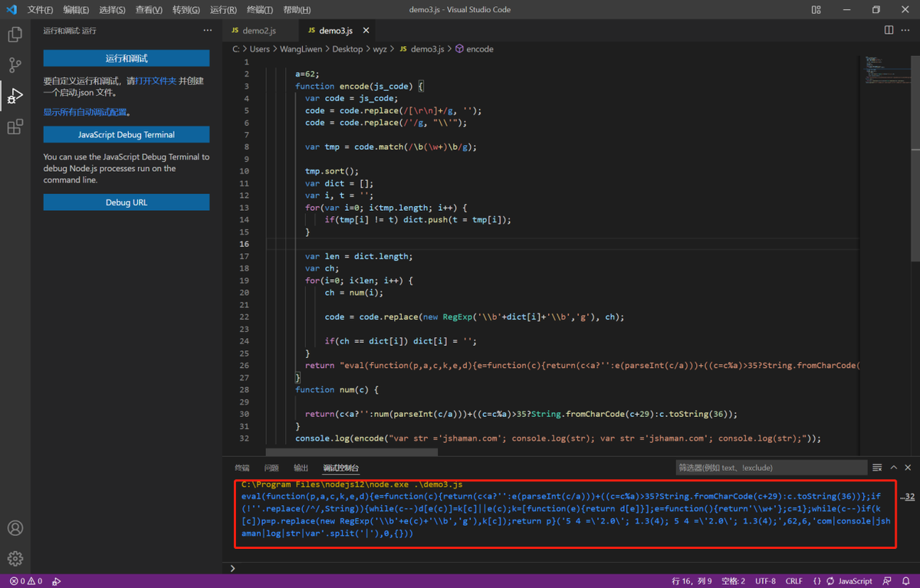Focus the debug console filter input

tap(770, 468)
